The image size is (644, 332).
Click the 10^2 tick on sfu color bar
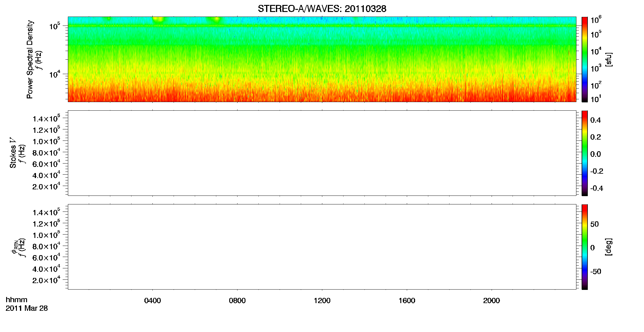click(596, 85)
